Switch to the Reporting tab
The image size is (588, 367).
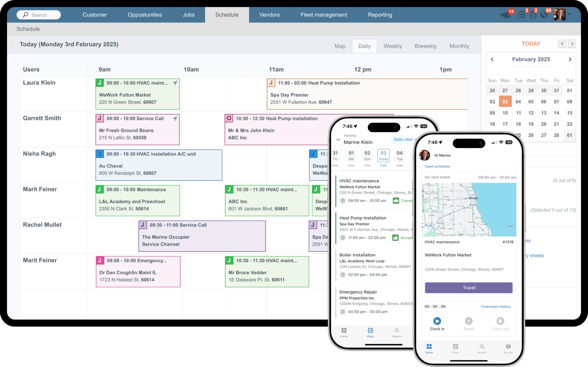380,14
